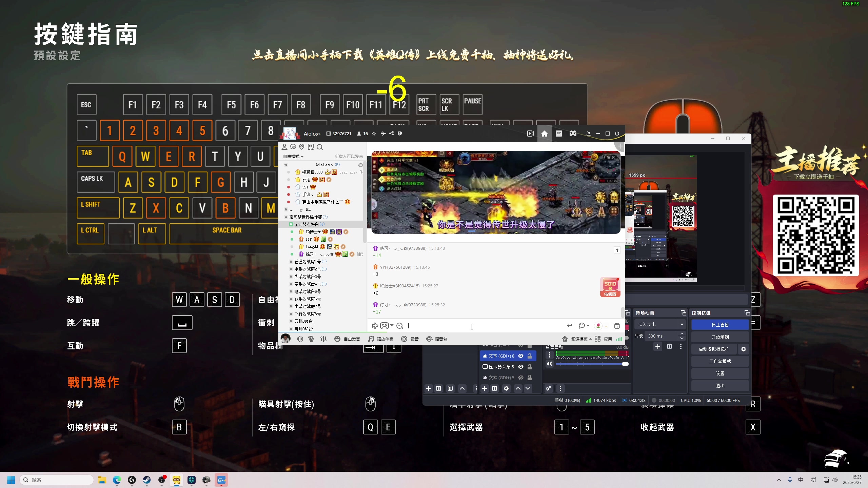
Task: Click the 录音 record button in YY
Action: (x=410, y=339)
